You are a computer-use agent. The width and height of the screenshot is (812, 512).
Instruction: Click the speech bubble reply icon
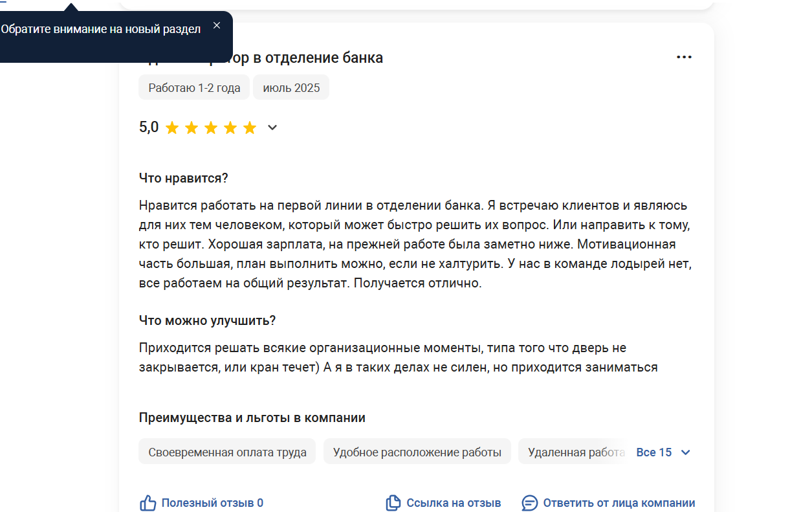tap(530, 503)
